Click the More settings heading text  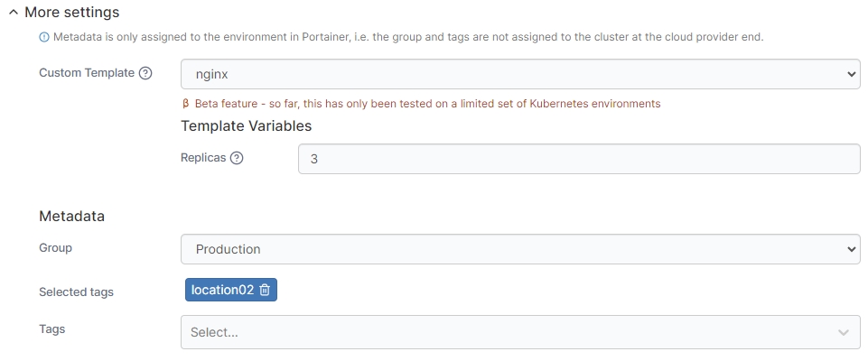[x=71, y=13]
